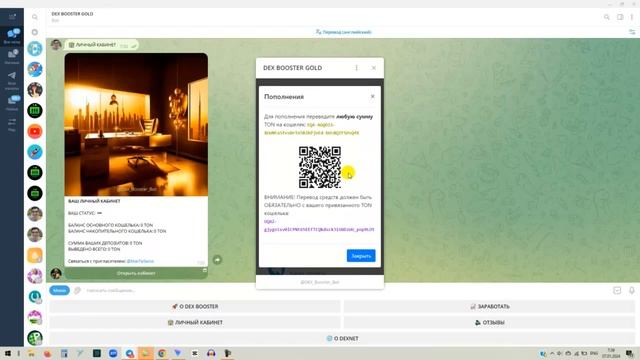Click the taskbar clock and date

[612, 353]
